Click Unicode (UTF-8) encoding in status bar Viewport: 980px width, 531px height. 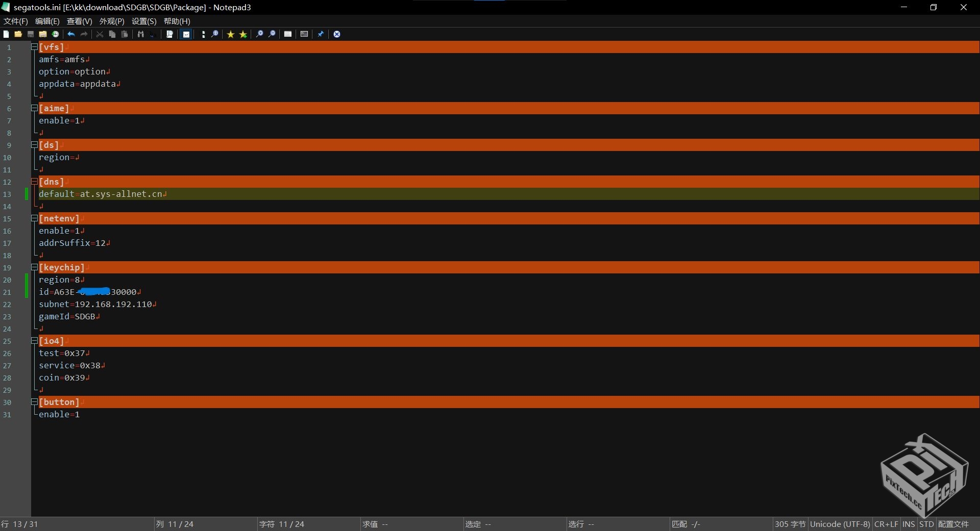[x=840, y=524]
